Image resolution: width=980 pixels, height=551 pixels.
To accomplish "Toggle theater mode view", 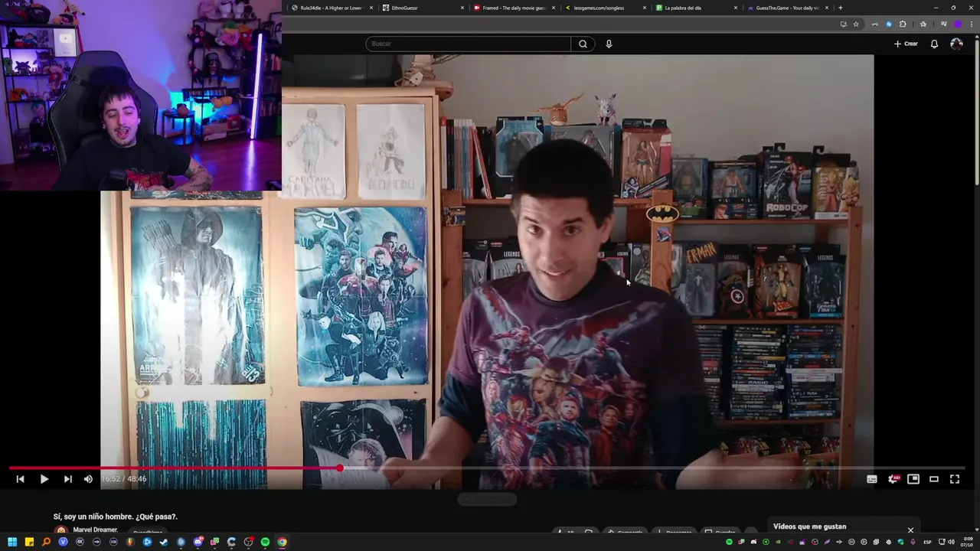I will pyautogui.click(x=934, y=479).
